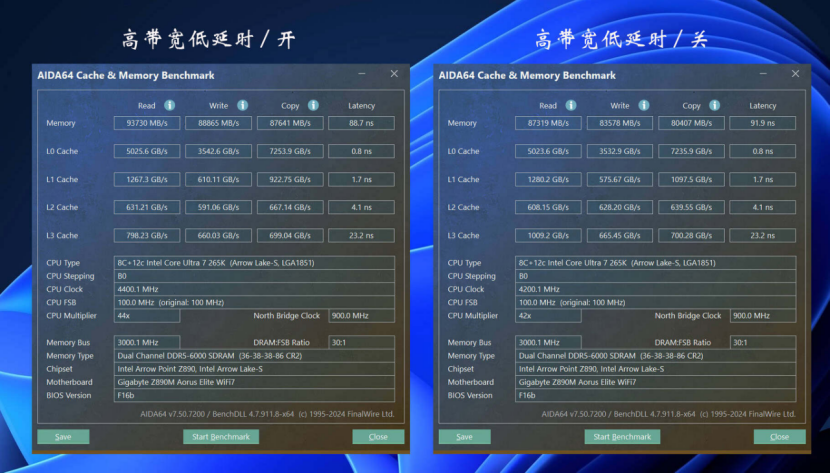
Task: Click L1 Cache read 1267.3 GB/s
Action: coord(147,179)
